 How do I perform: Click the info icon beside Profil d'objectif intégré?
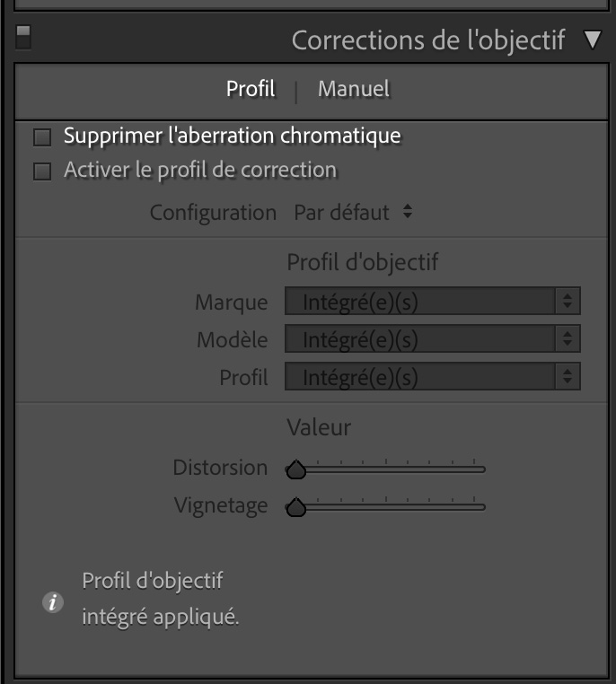53,602
